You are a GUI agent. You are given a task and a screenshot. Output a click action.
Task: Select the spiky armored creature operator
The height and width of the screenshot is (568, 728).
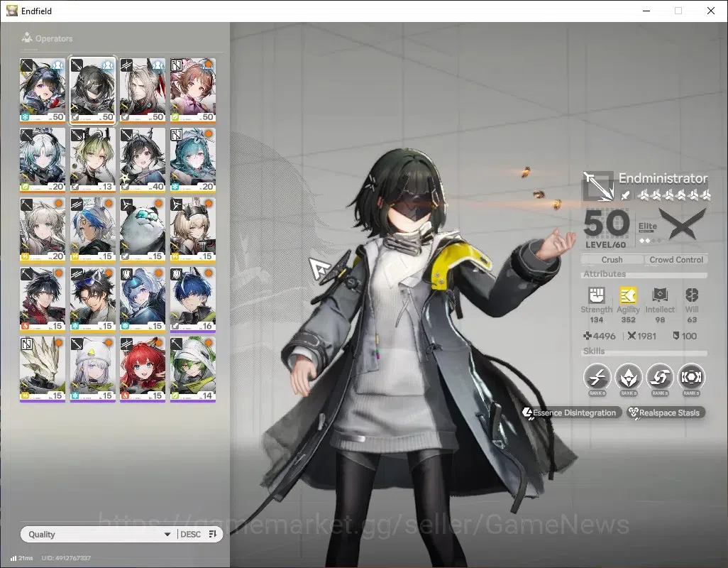coord(43,369)
